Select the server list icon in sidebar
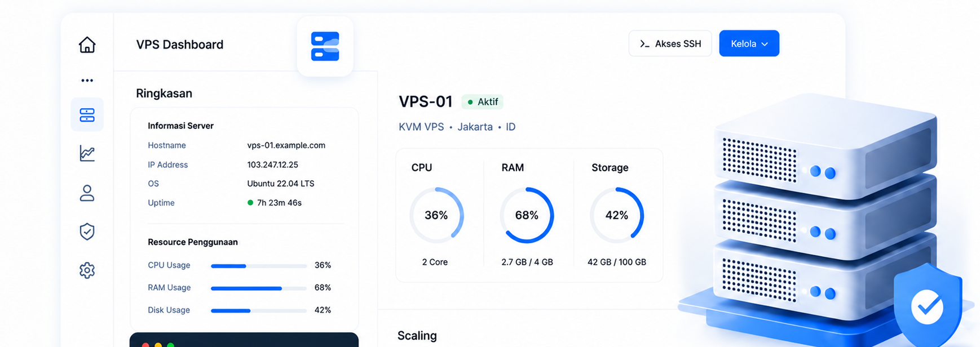This screenshot has width=980, height=347. 87,115
